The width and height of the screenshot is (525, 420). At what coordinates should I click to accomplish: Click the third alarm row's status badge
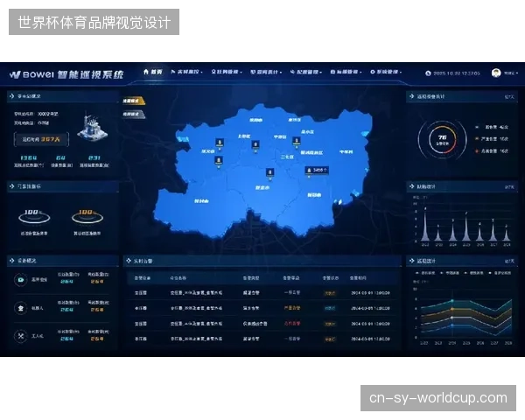(x=330, y=324)
